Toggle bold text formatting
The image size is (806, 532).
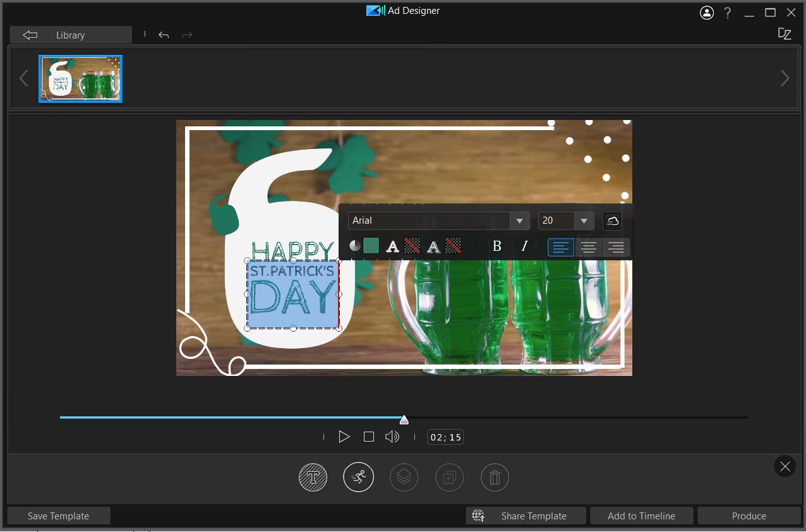coord(497,246)
